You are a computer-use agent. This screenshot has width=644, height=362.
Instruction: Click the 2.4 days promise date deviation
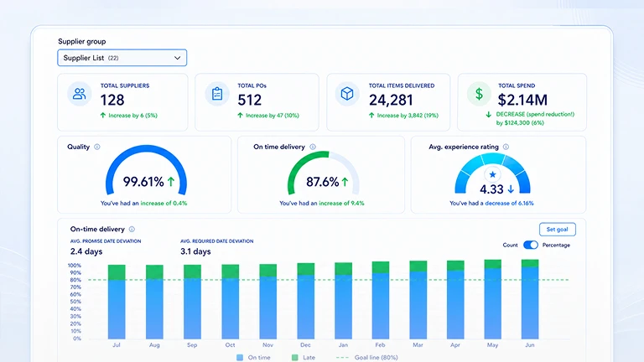(x=86, y=251)
